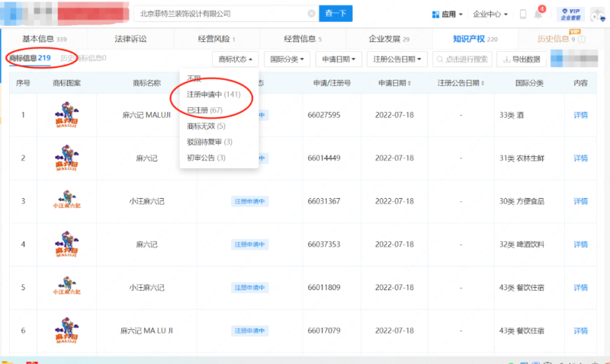This screenshot has width=610, height=364.
Task: Open trademark image in row 6
Action: click(66, 330)
